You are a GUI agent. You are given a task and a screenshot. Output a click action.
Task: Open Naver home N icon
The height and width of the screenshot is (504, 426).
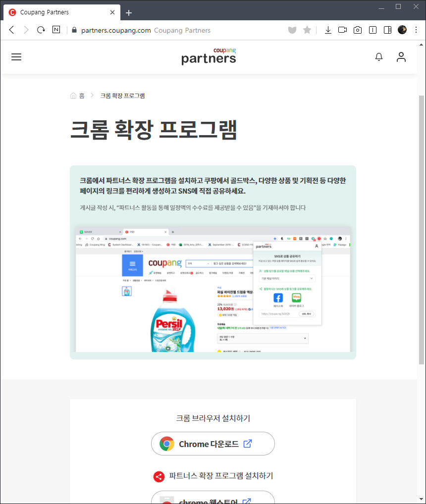(x=56, y=30)
